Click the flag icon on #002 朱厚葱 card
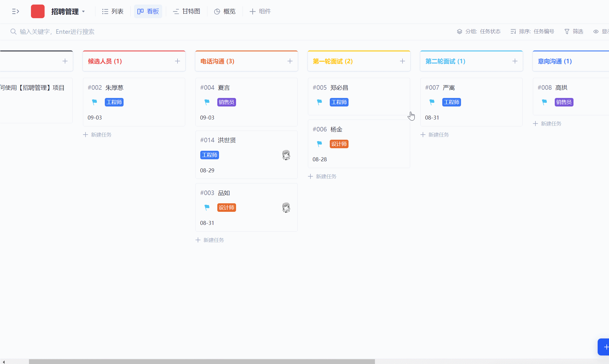This screenshot has height=364, width=609. 95,102
